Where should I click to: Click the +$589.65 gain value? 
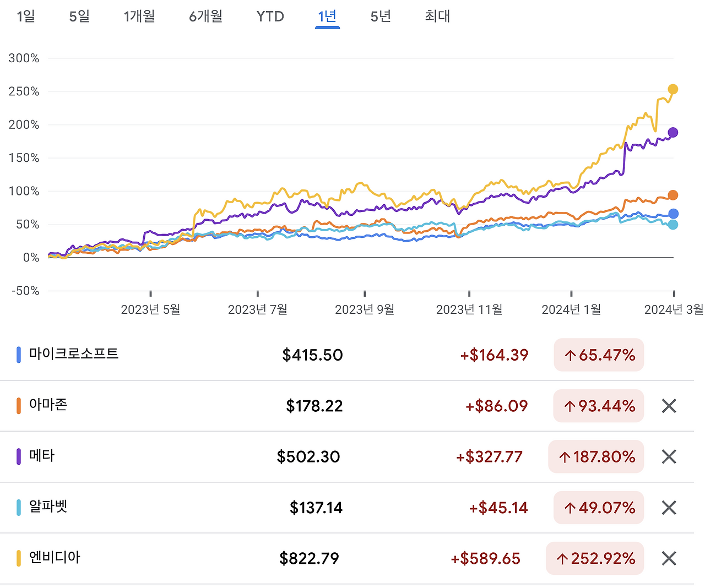click(485, 559)
